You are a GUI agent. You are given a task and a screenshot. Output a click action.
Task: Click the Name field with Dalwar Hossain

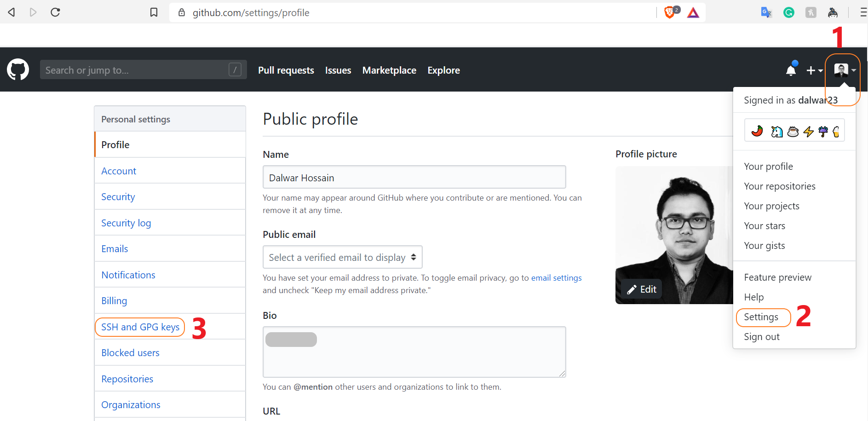[414, 177]
